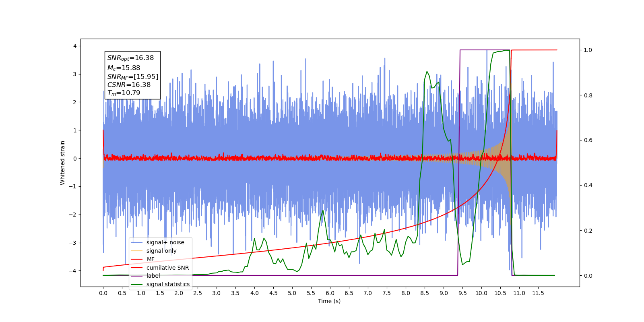Click the 9.5 tick on the time axis
The width and height of the screenshot is (644, 322).
[x=462, y=293]
